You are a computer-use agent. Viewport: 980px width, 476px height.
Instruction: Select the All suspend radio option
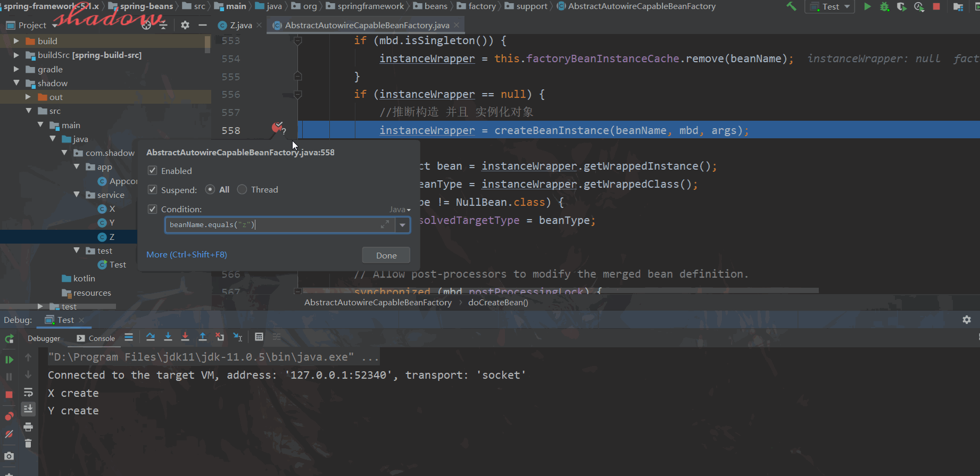click(210, 189)
